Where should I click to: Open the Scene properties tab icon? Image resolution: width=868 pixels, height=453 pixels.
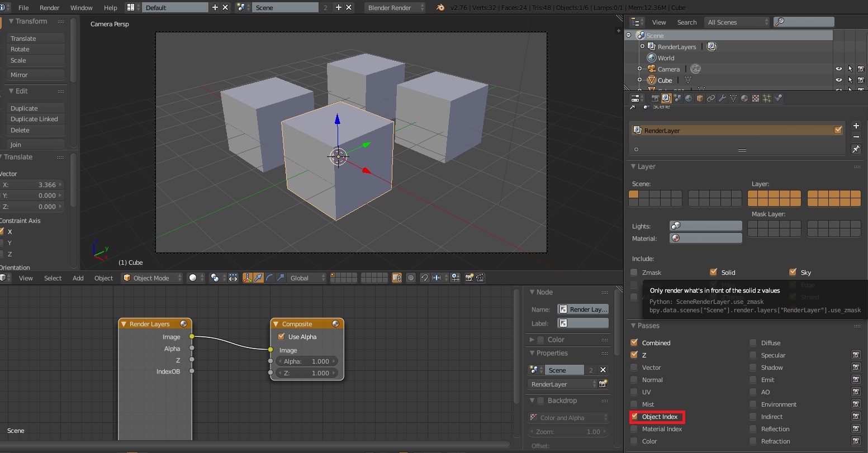[x=677, y=98]
